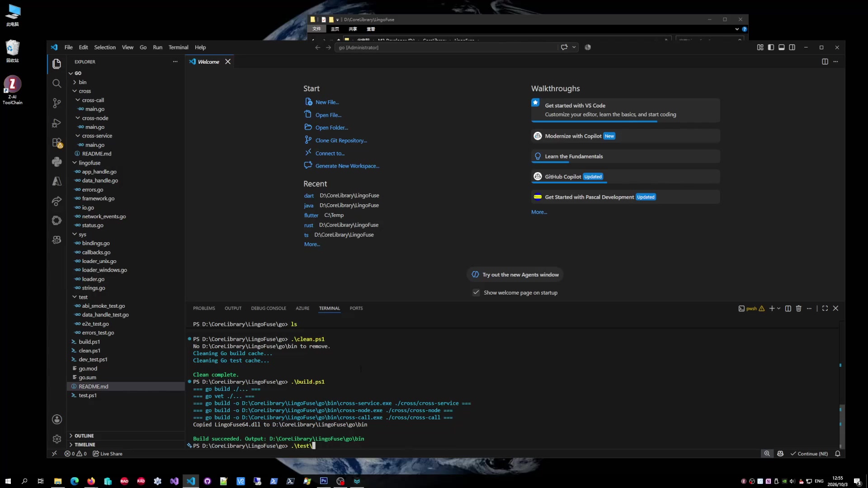
Task: Click the Clone Git Repository link
Action: [341, 141]
